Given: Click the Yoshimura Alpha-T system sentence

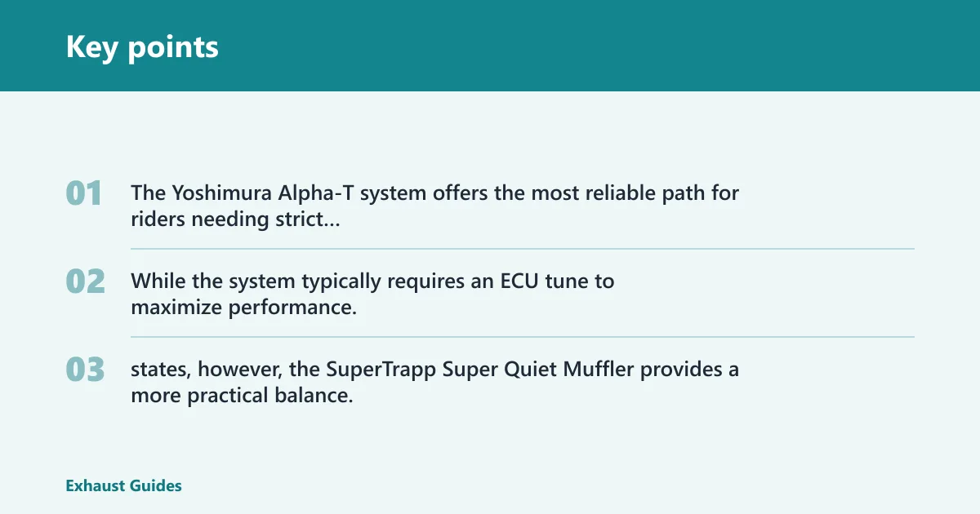Looking at the screenshot, I should (x=434, y=206).
